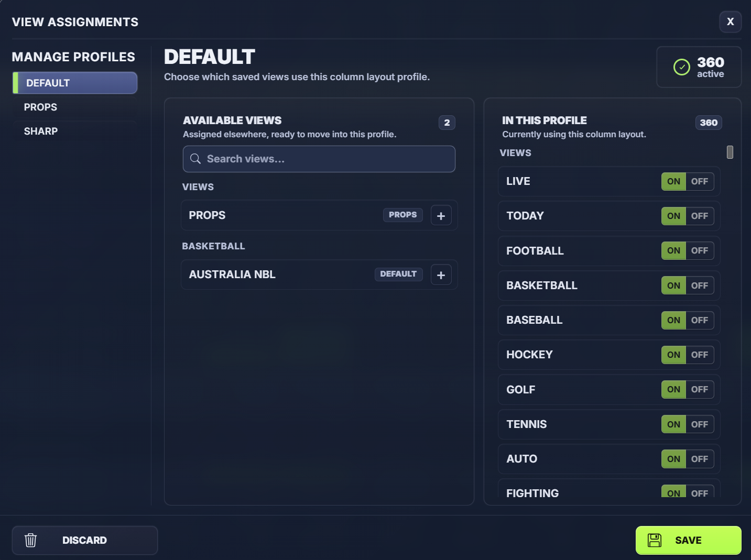Click the LIVE view label
The height and width of the screenshot is (560, 751).
(x=518, y=181)
